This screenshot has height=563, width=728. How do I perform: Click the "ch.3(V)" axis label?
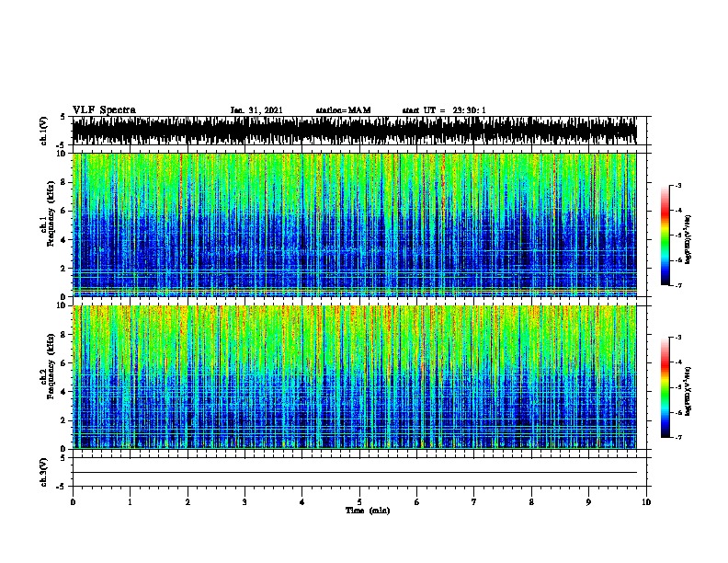[x=44, y=472]
